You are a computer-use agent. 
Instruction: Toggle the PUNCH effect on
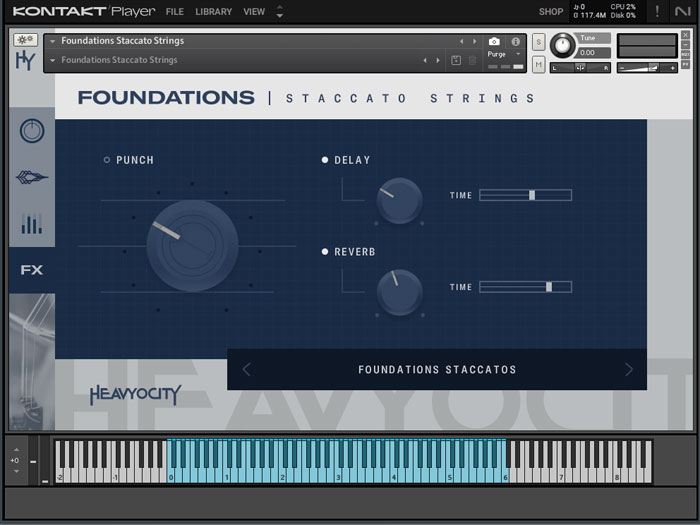[107, 160]
